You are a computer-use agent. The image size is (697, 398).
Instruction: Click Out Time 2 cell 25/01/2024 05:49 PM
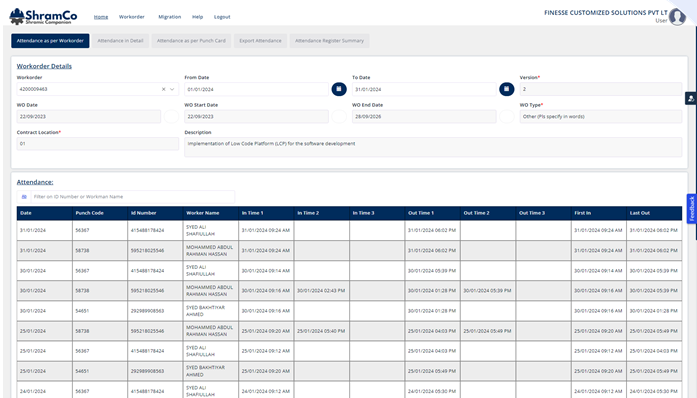[487, 331]
